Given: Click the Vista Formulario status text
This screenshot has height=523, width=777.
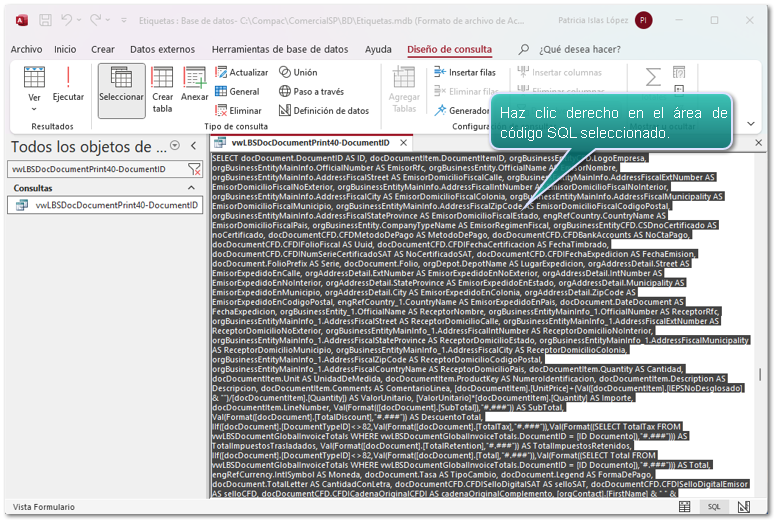Looking at the screenshot, I should point(44,507).
